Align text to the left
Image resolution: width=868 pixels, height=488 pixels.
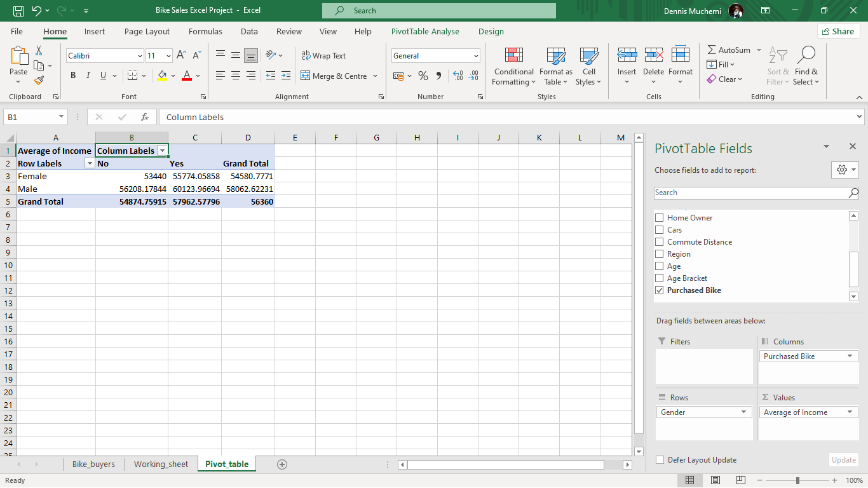tap(220, 76)
